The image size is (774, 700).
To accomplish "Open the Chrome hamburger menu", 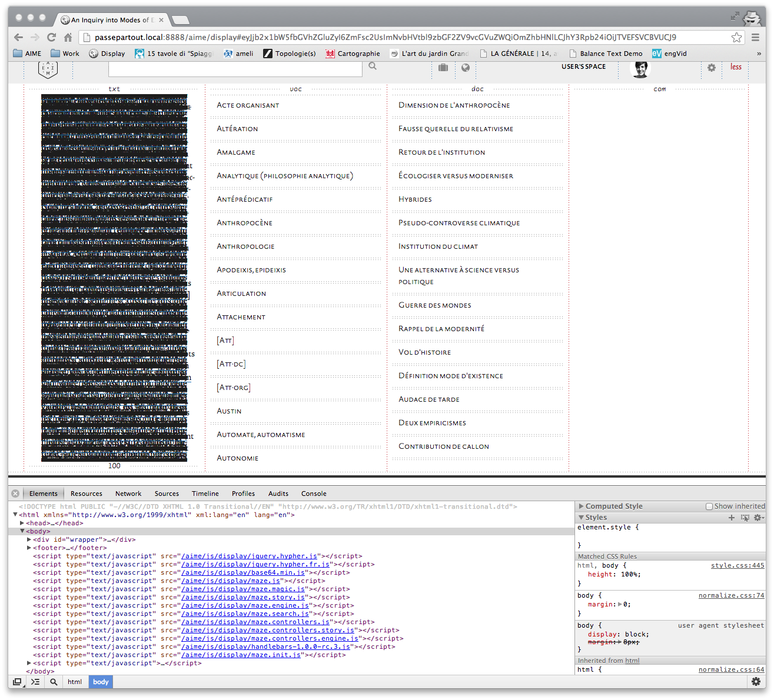I will click(755, 37).
